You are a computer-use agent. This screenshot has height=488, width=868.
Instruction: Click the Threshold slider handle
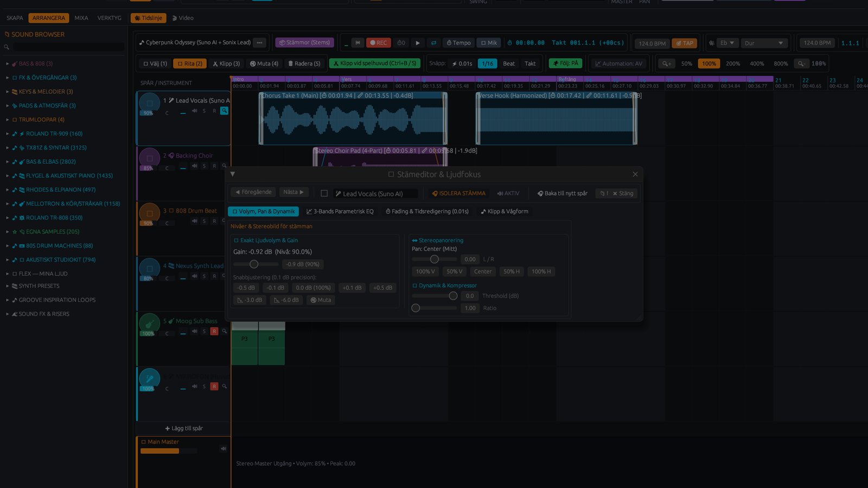pos(453,296)
